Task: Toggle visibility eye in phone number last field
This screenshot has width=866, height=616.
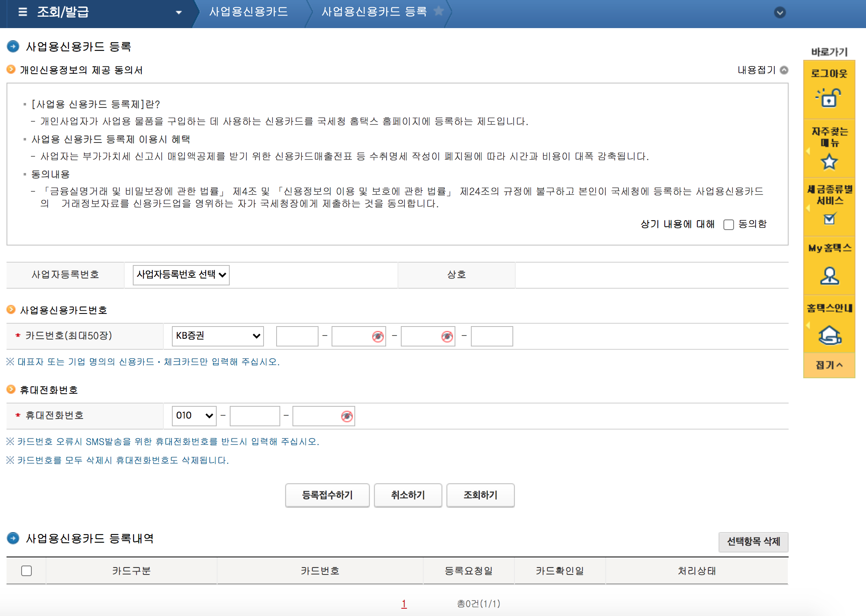Action: [347, 416]
